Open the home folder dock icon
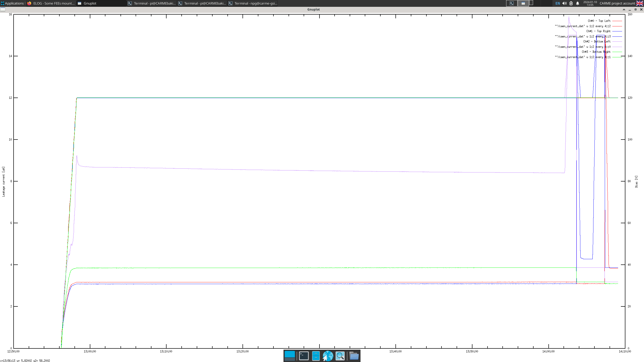This screenshot has width=644, height=362. [x=354, y=356]
